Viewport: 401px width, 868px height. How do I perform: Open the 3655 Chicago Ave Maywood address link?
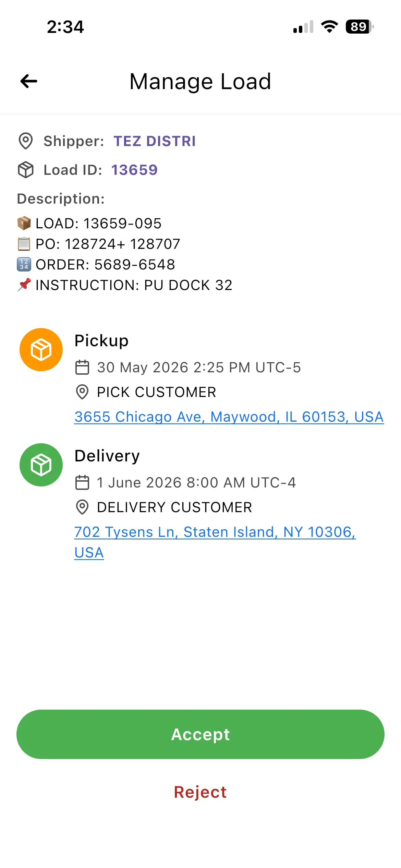pos(229,417)
